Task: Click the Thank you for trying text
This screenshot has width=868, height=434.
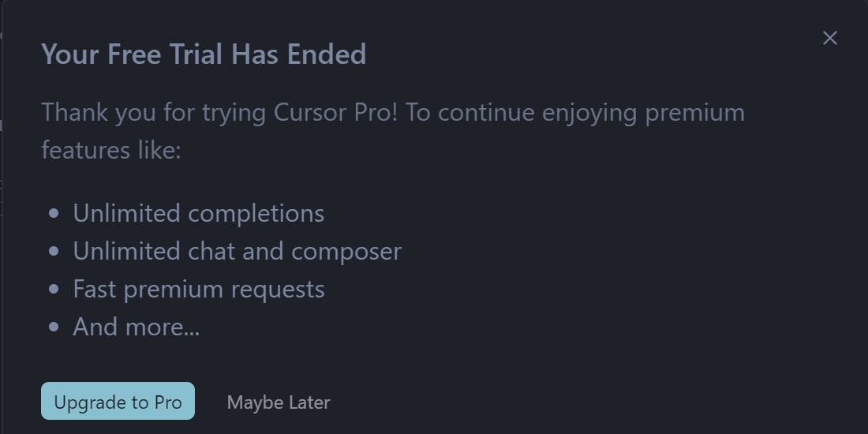Action: pos(154,113)
